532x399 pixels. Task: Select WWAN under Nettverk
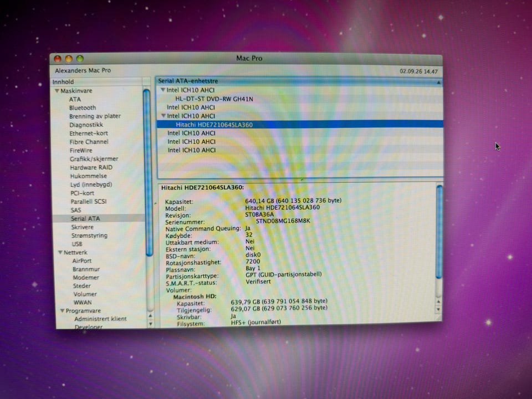pyautogui.click(x=83, y=303)
